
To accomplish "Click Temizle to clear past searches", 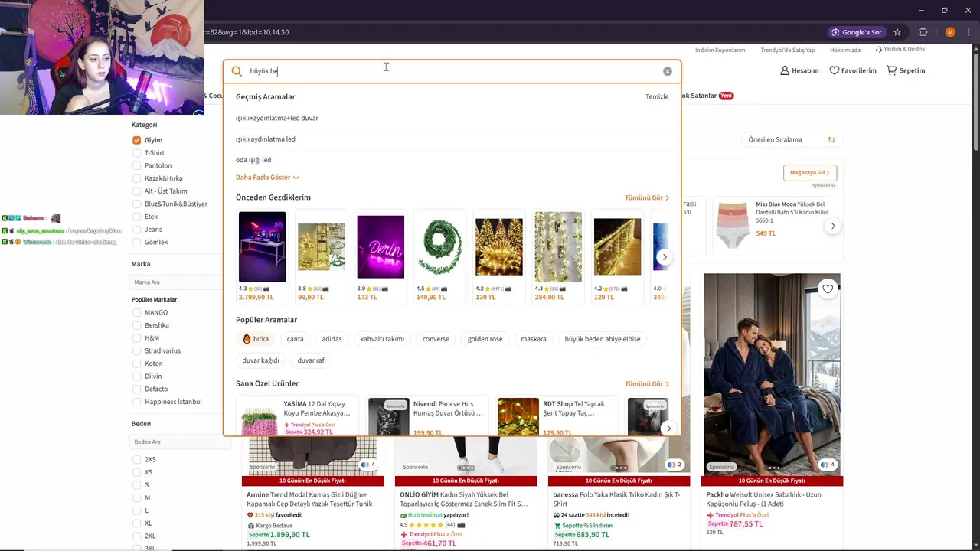I will (657, 96).
